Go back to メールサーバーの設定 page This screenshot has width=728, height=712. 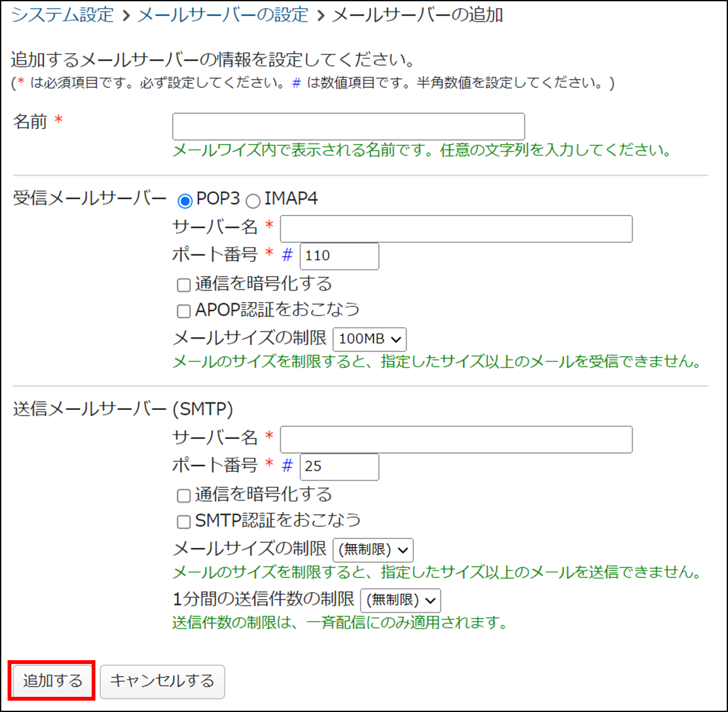click(222, 15)
